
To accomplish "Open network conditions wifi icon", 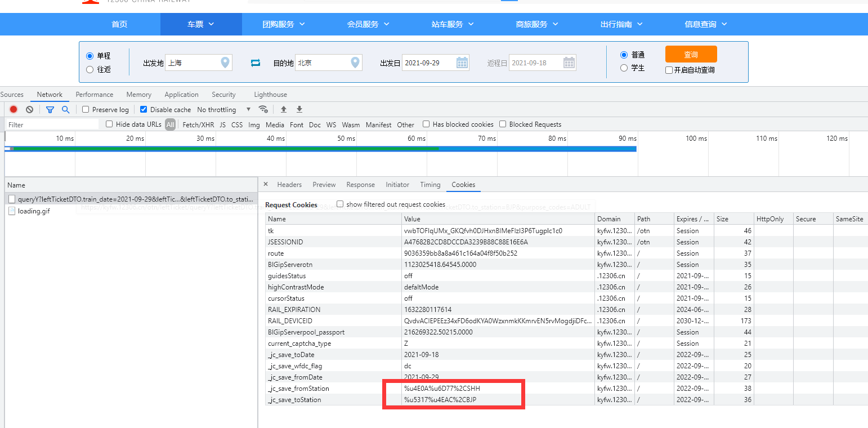I will pyautogui.click(x=263, y=109).
